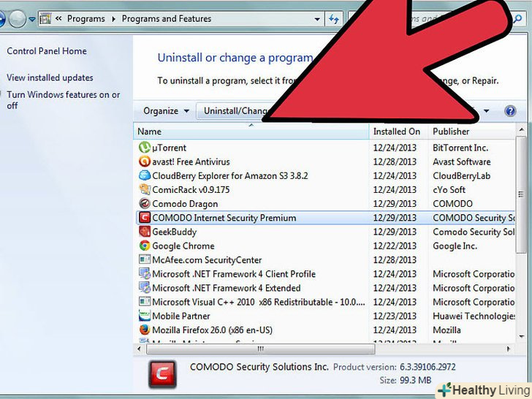Click the Mozilla Firefox icon
The height and width of the screenshot is (399, 532).
(x=145, y=330)
